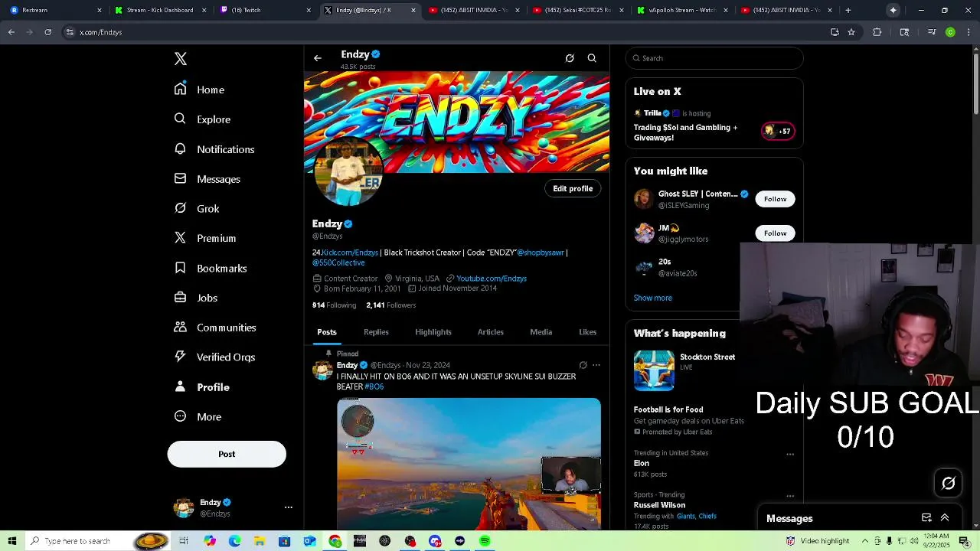Switch to the Articles tab
This screenshot has height=551, width=980.
pyautogui.click(x=491, y=332)
